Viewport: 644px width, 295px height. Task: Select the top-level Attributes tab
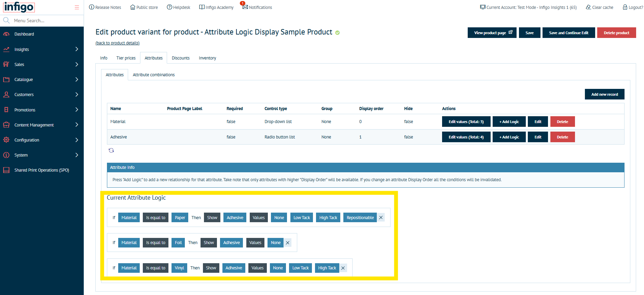tap(153, 58)
